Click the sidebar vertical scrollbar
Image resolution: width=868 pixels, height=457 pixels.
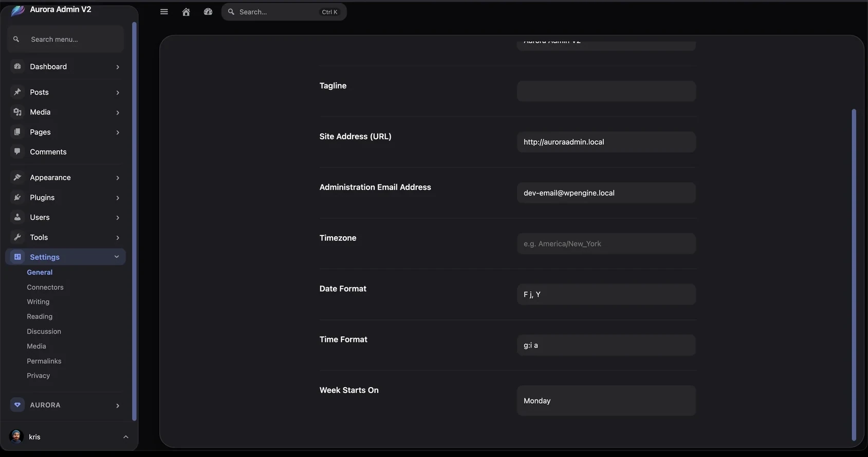(x=134, y=221)
